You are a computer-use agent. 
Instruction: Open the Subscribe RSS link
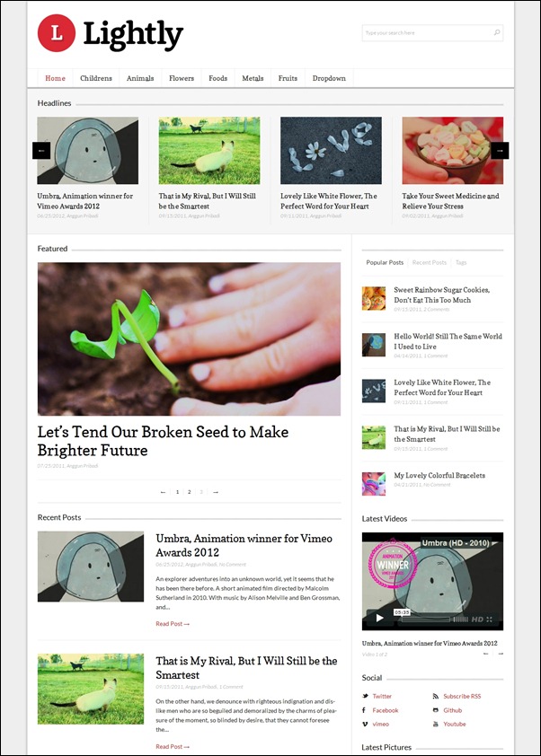pyautogui.click(x=462, y=696)
